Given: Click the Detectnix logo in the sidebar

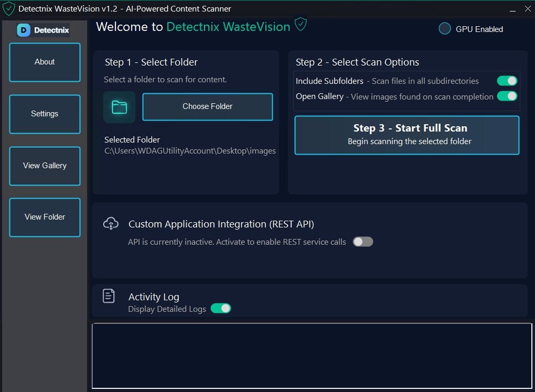Looking at the screenshot, I should (44, 30).
